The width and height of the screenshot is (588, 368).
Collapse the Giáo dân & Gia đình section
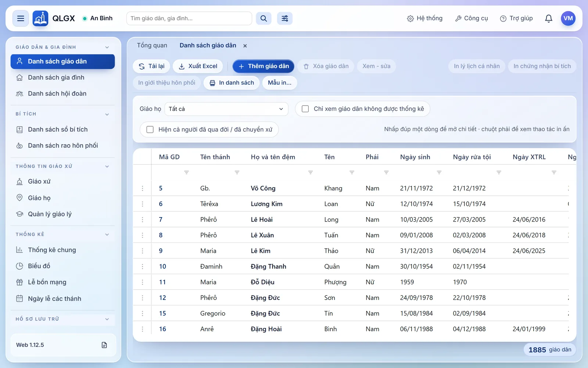(107, 47)
